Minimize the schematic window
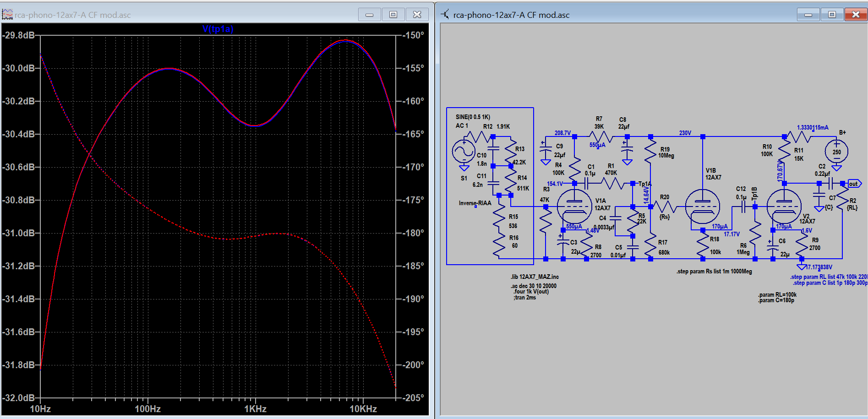This screenshot has width=868, height=419. tap(808, 15)
